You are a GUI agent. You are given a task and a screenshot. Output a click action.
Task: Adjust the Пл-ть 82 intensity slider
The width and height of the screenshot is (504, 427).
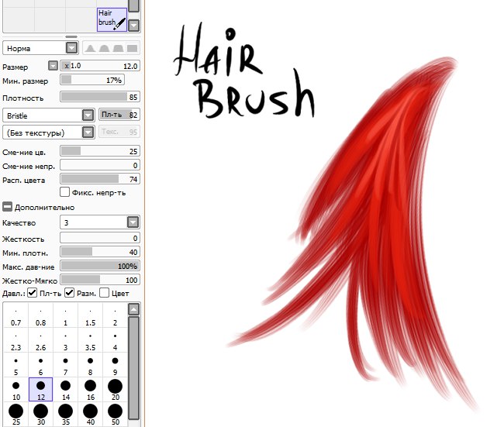click(x=119, y=115)
